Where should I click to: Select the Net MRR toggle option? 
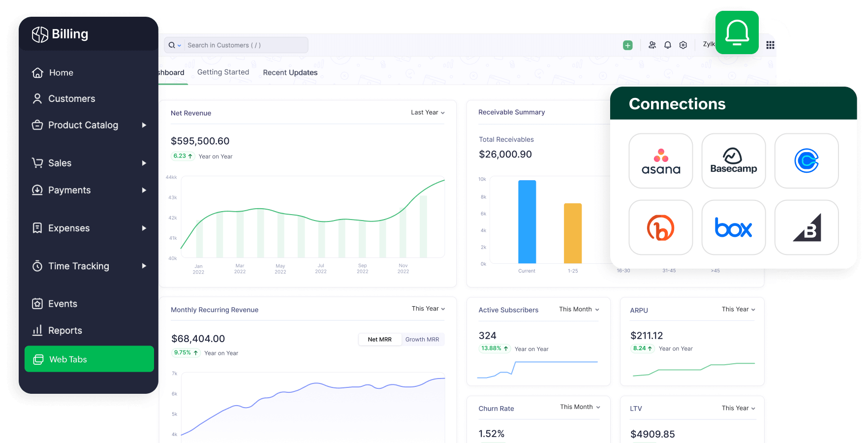tap(380, 339)
